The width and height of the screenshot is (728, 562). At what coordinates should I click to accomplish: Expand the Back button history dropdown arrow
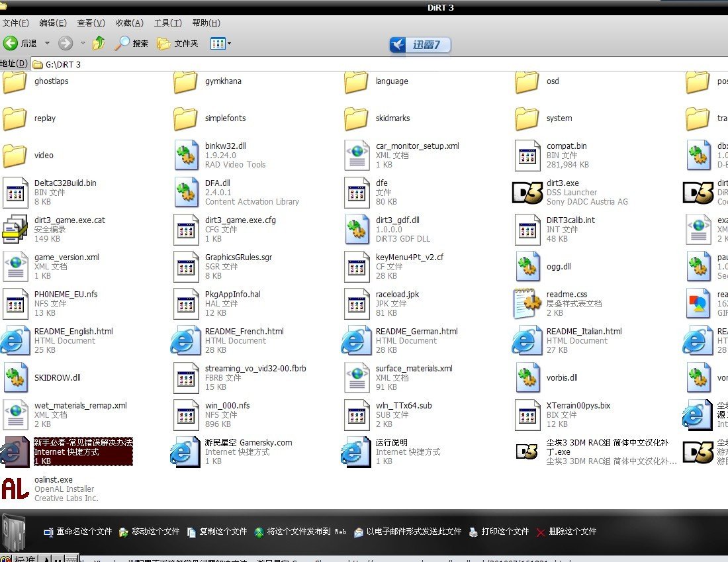(x=47, y=43)
